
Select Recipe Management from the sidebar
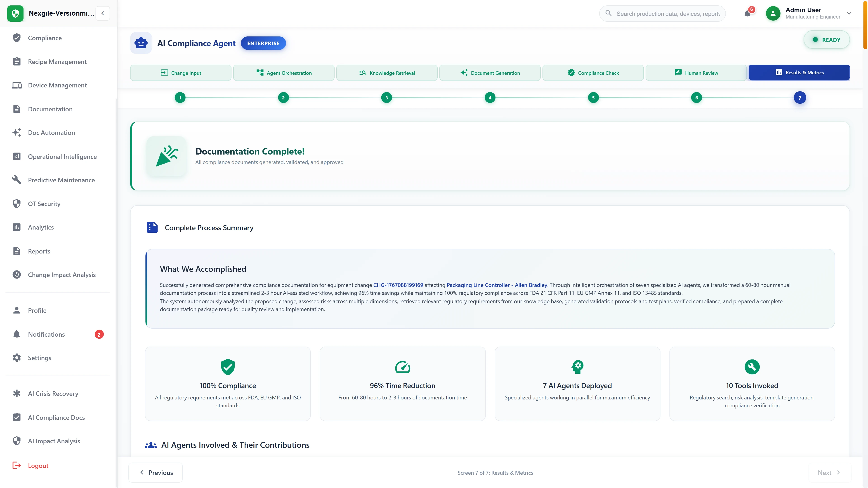[x=57, y=62]
